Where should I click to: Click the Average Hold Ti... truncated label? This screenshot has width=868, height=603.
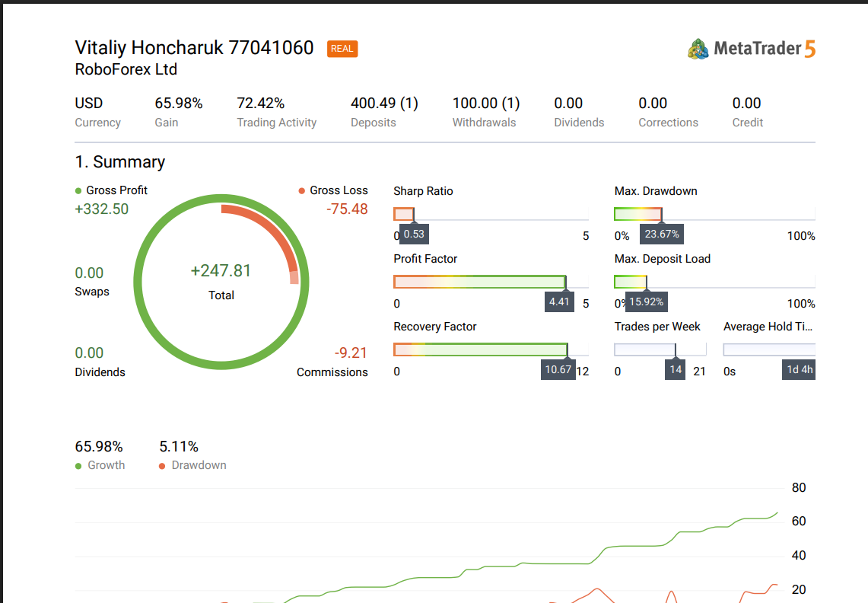coord(768,327)
